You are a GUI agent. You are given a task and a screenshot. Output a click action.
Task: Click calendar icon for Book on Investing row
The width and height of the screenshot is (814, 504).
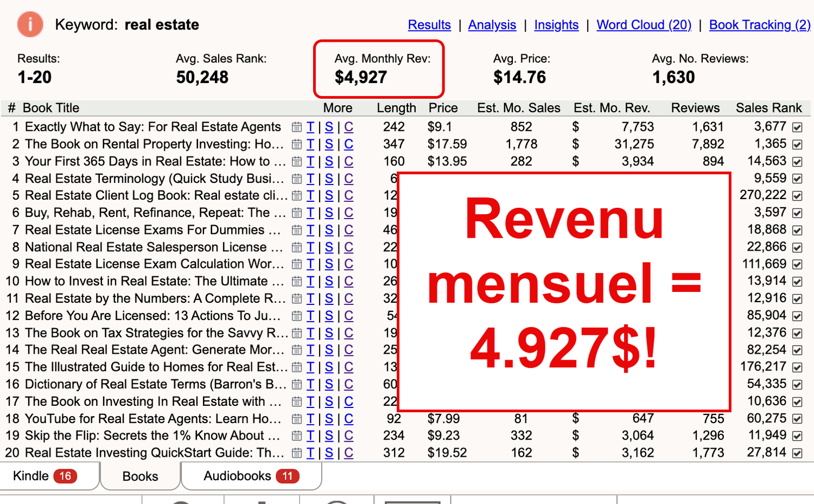pos(297,402)
